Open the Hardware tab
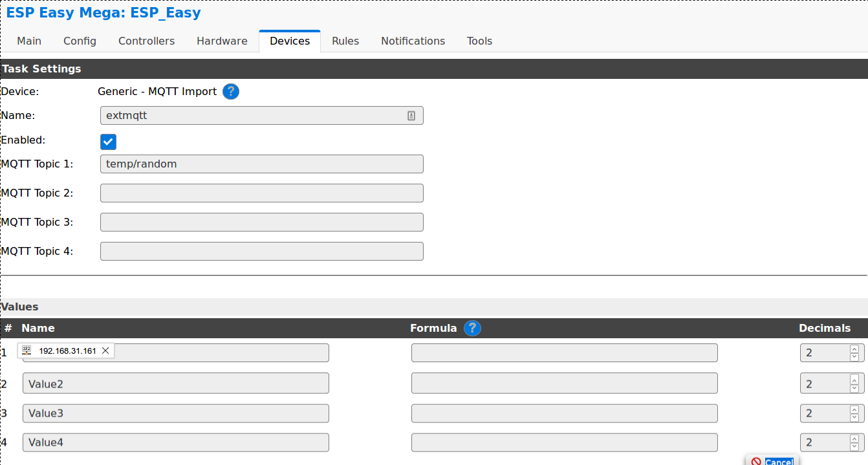This screenshot has height=465, width=868. coord(222,41)
